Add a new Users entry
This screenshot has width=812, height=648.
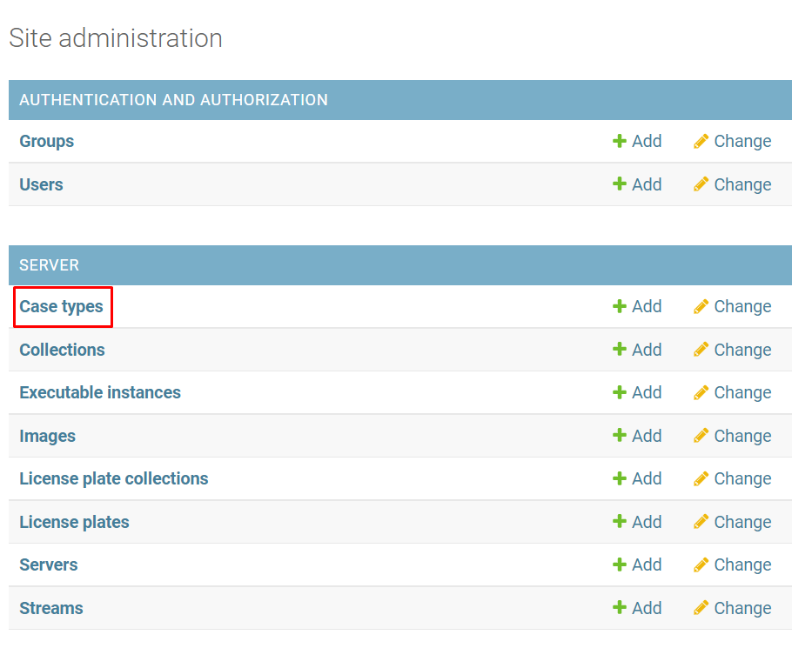(x=638, y=184)
